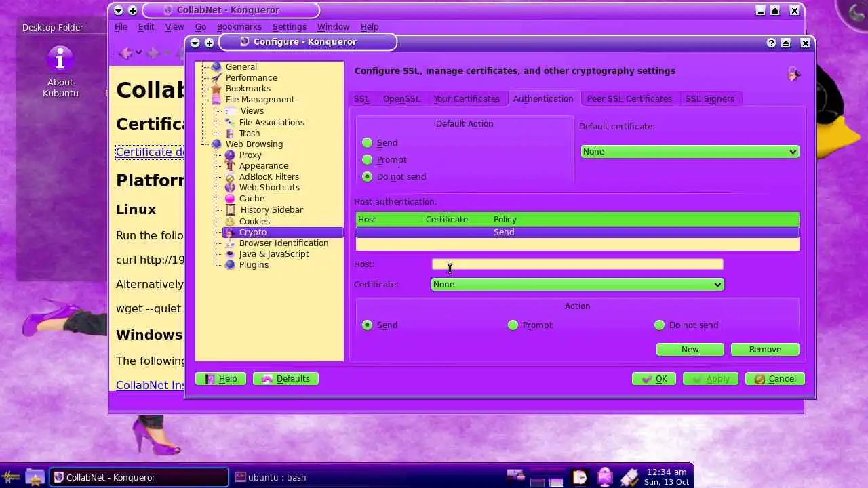Open the Window menu in Konqueror
The width and height of the screenshot is (868, 488).
coord(333,26)
